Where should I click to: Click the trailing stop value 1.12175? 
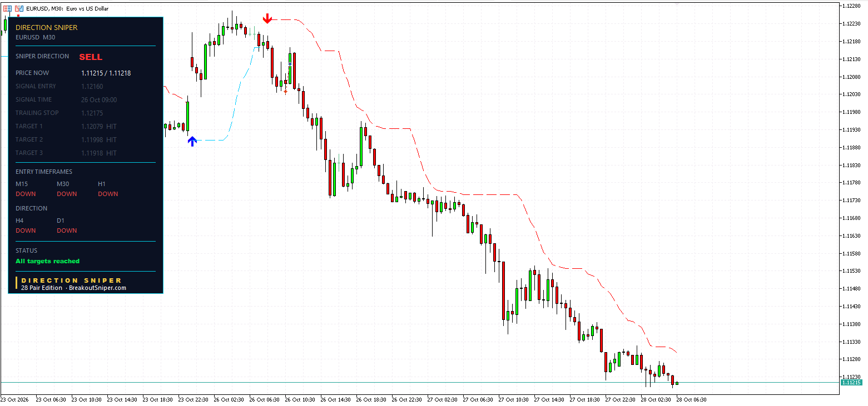92,113
